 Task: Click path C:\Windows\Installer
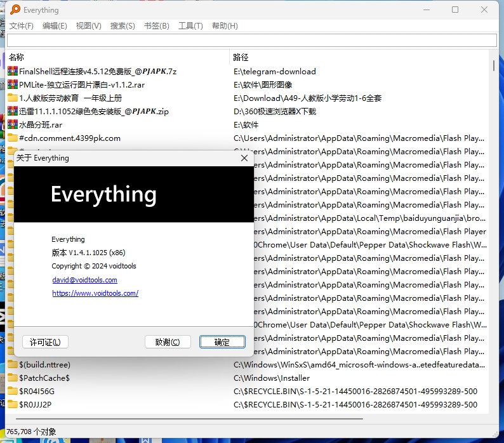272,378
